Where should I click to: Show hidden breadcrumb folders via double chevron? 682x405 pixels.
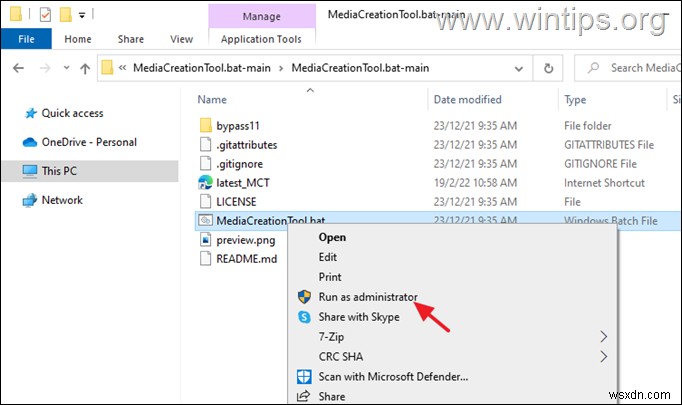(x=123, y=68)
